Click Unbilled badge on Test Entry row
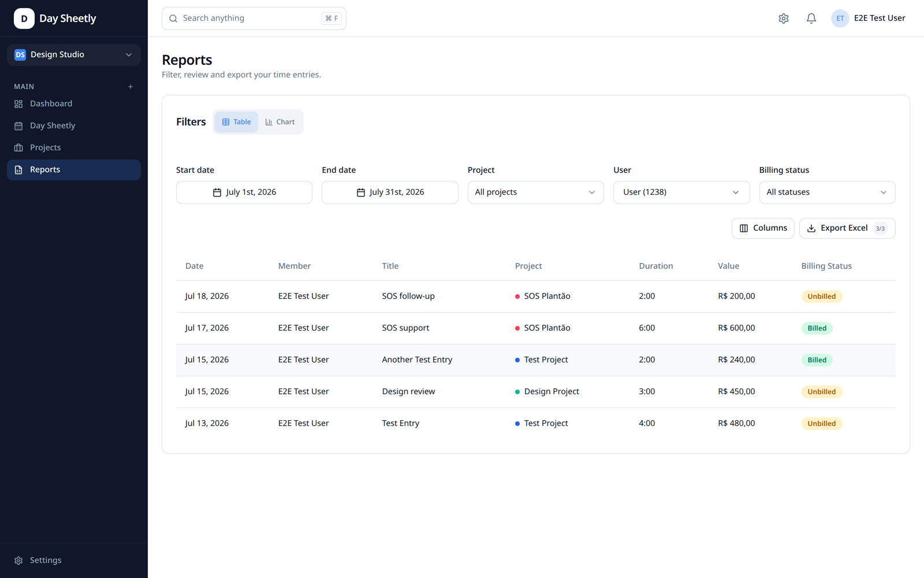The image size is (924, 578). [822, 424]
